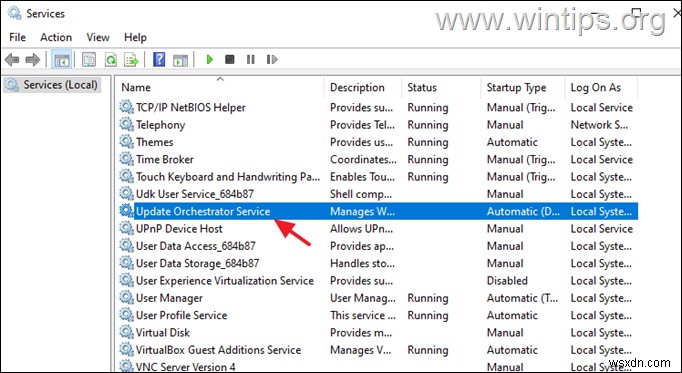Viewport: 682px width, 373px height.
Task: Click Automatic (D... startup type of Update Orchestrator
Action: click(523, 211)
